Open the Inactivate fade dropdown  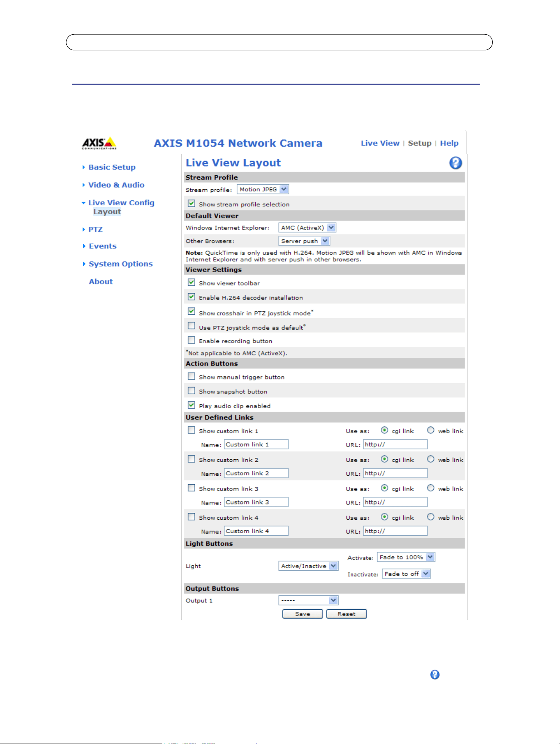[407, 574]
